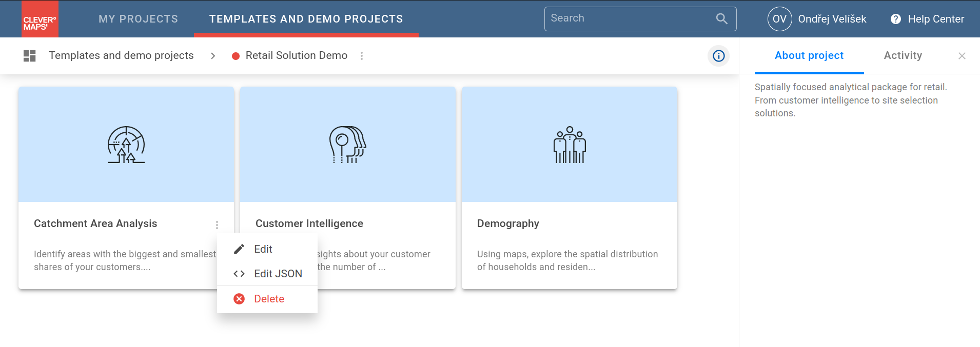The width and height of the screenshot is (980, 347).
Task: Click the Help Center question mark icon
Action: [896, 19]
